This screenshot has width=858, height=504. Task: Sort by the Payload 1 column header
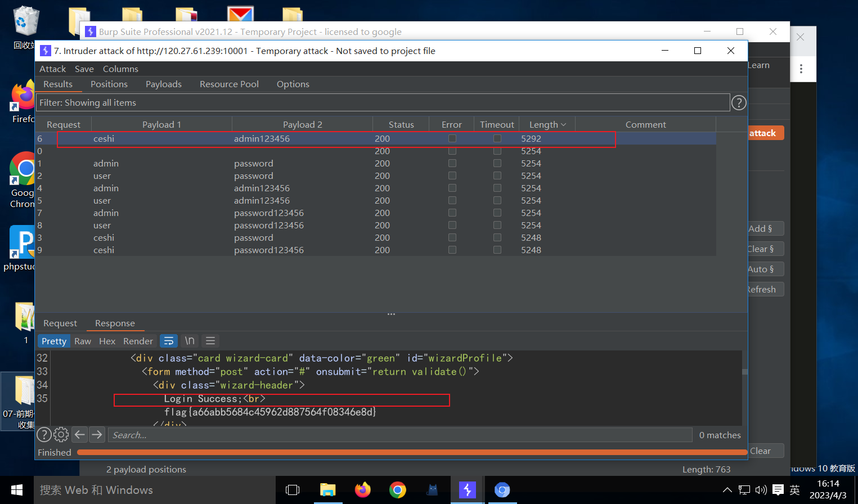(161, 124)
